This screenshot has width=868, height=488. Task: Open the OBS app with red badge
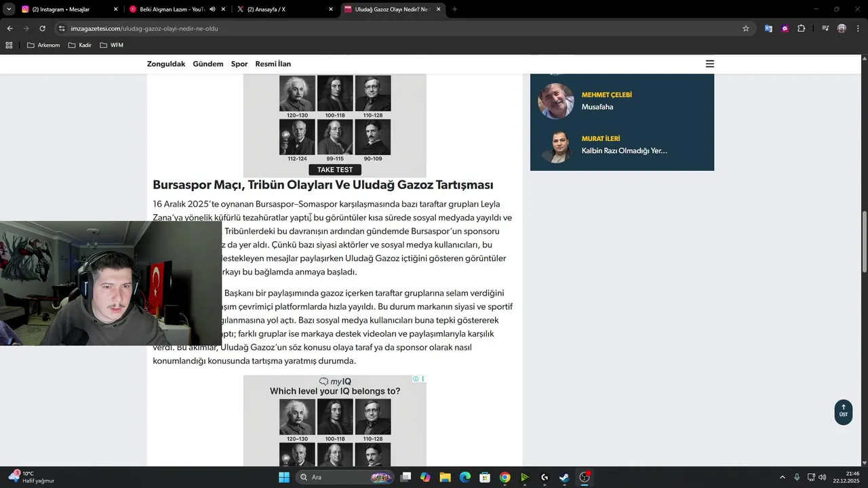pos(585,477)
